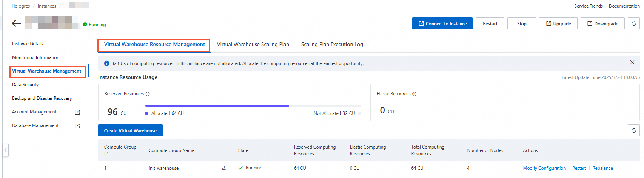The image size is (644, 178).
Task: Refresh the virtual warehouse list
Action: [x=634, y=130]
